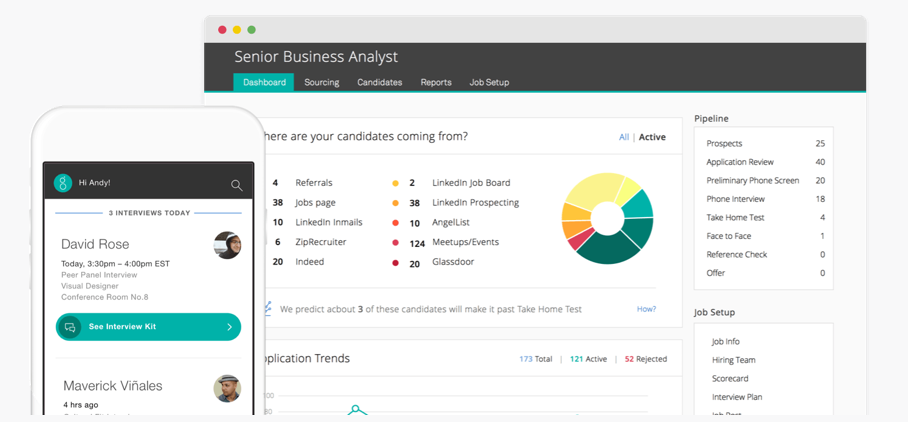
Task: Open Hiring Team in Job Setup
Action: pyautogui.click(x=733, y=360)
